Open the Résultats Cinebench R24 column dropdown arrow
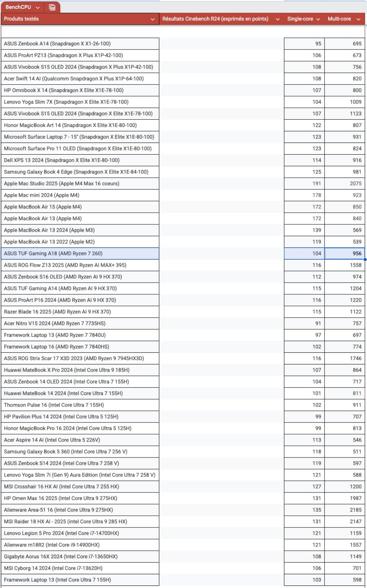The width and height of the screenshot is (367, 588). pyautogui.click(x=278, y=19)
